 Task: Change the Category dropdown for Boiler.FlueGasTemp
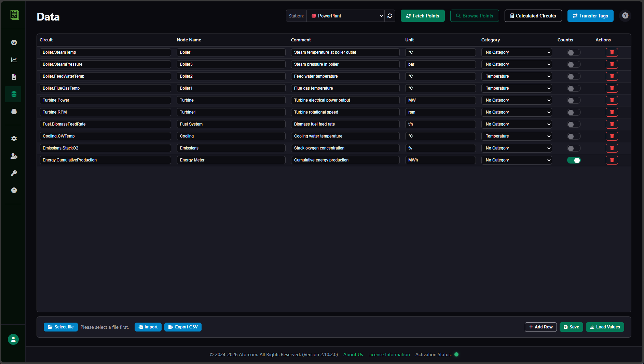pos(516,88)
